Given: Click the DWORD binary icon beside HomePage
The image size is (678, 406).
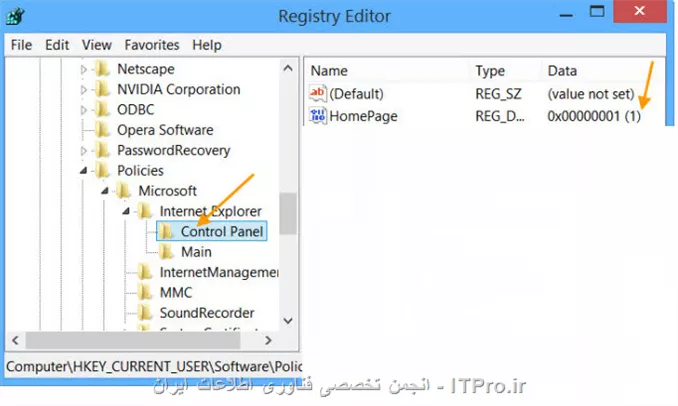Looking at the screenshot, I should [317, 115].
